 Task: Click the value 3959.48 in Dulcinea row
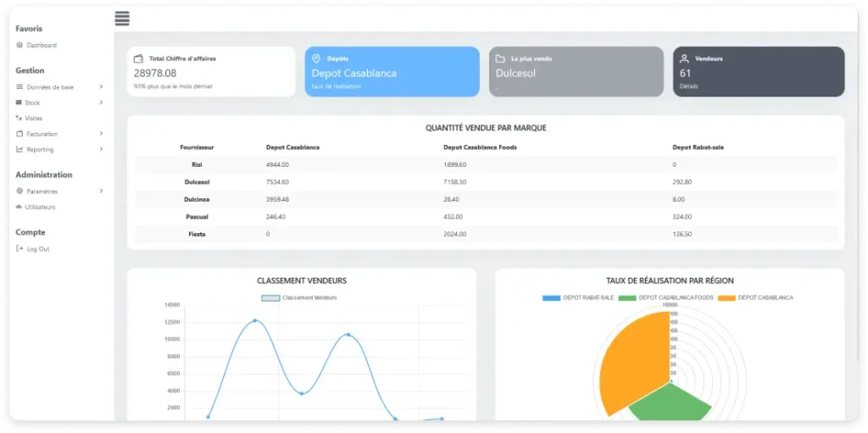(x=277, y=199)
